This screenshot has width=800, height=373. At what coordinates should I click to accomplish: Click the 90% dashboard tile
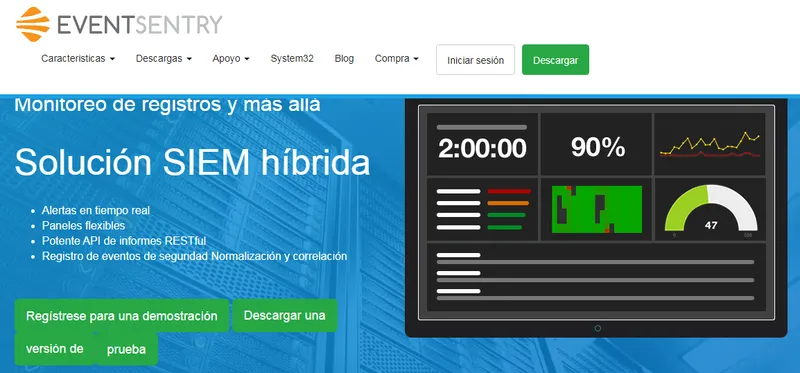coord(596,144)
